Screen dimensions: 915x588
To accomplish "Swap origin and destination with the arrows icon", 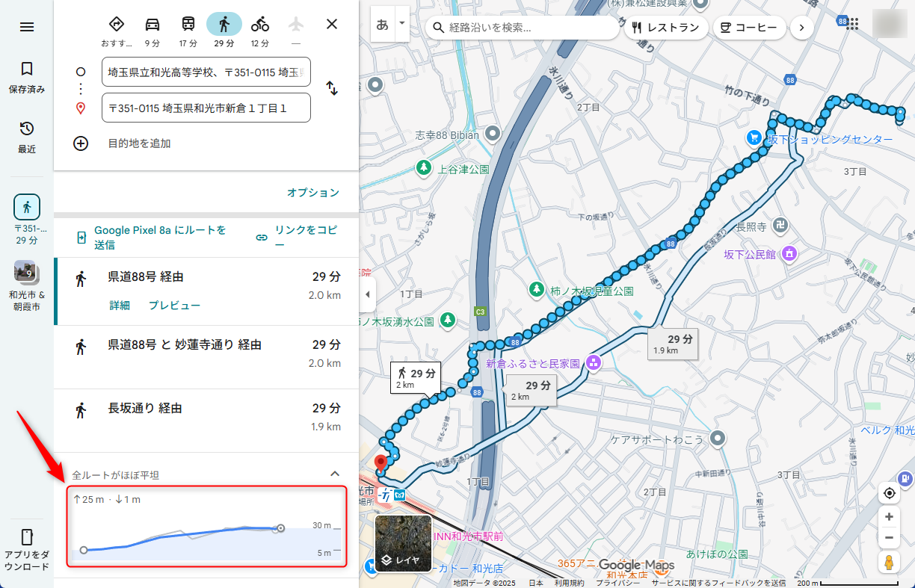I will click(x=332, y=90).
